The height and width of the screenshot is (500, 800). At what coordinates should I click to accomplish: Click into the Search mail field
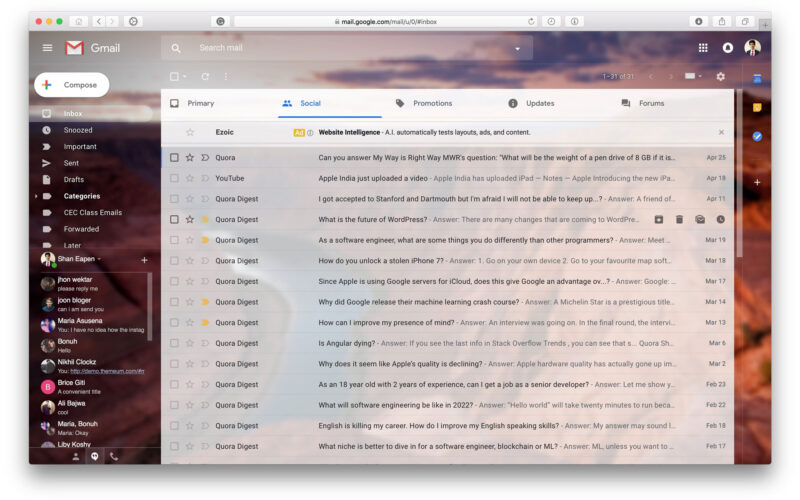coord(340,48)
